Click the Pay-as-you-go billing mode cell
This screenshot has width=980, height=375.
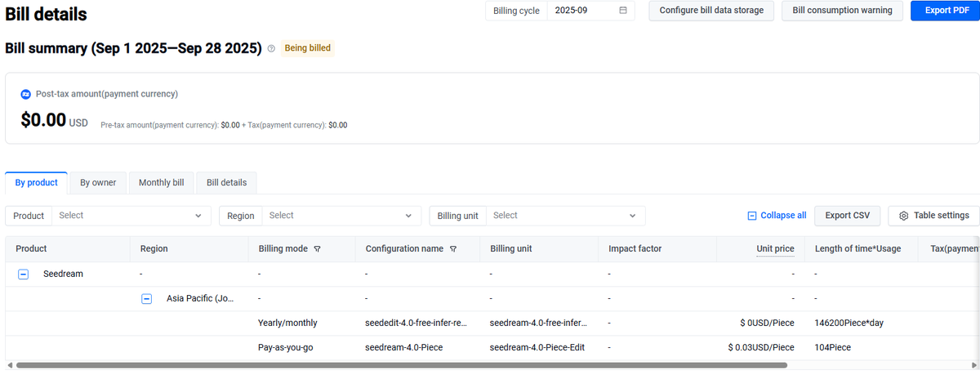pos(285,348)
